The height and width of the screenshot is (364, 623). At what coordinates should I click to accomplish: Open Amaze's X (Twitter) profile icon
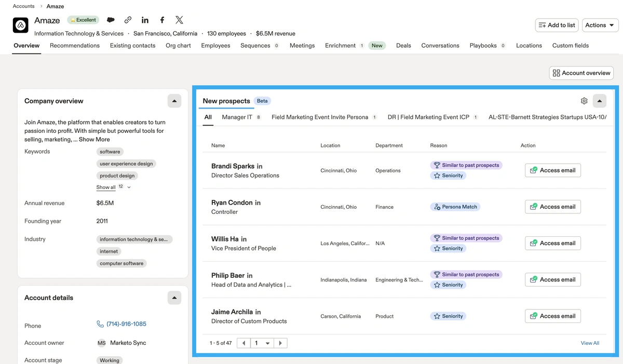(x=179, y=20)
